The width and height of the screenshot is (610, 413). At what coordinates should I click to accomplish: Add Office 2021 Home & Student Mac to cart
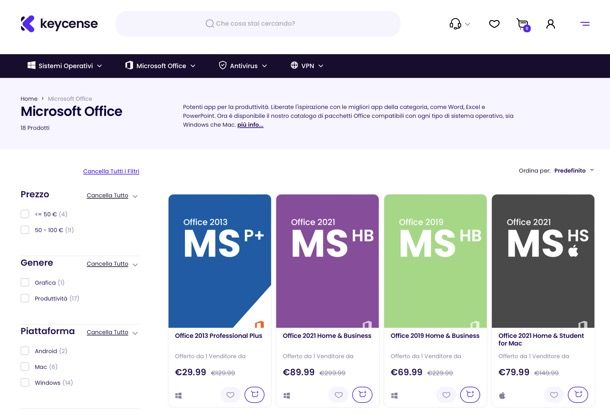pos(578,394)
